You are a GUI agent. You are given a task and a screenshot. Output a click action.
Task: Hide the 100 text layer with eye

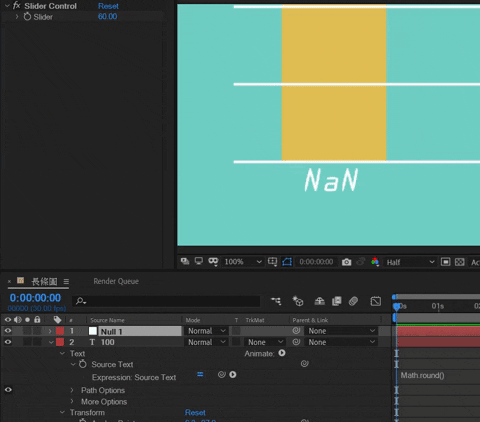(8, 342)
